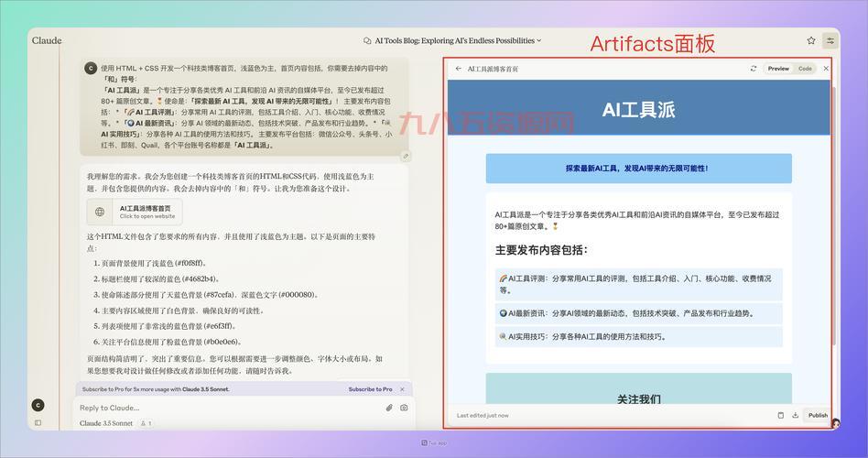This screenshot has width=868, height=458.
Task: Dismiss the Subscribe to Pro banner
Action: [x=403, y=389]
